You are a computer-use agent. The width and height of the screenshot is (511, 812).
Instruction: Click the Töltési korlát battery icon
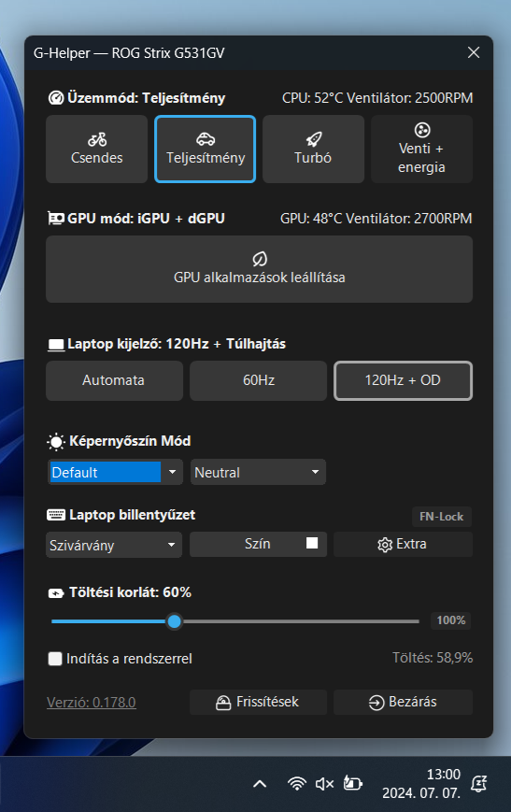pyautogui.click(x=56, y=593)
